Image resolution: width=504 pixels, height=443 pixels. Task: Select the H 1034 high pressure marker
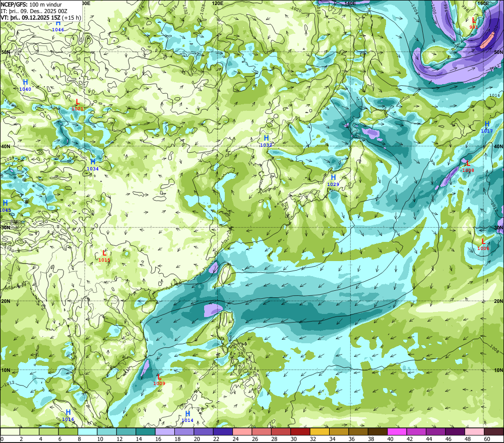click(93, 165)
